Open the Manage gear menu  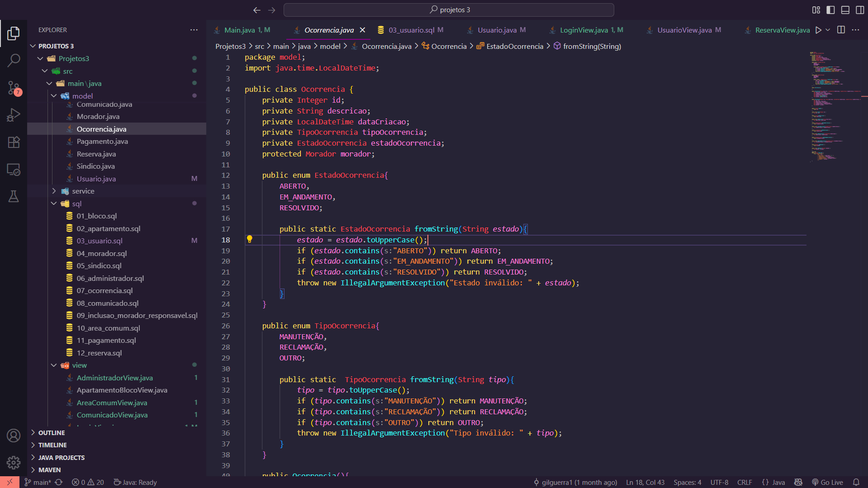point(14,463)
